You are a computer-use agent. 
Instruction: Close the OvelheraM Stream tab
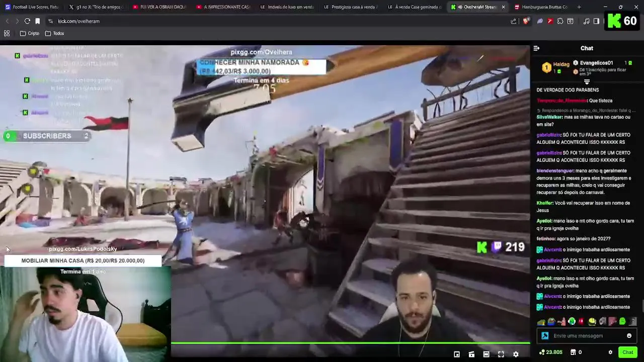[x=503, y=7]
